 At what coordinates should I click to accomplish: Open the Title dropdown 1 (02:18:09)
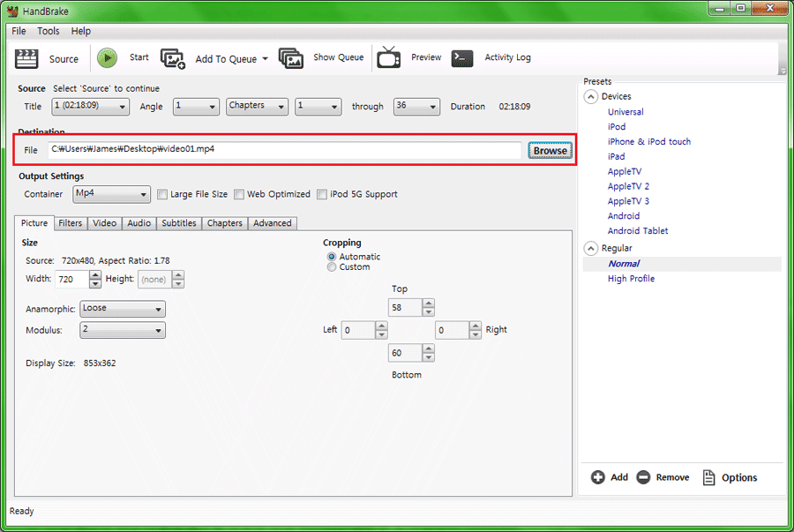pos(90,106)
